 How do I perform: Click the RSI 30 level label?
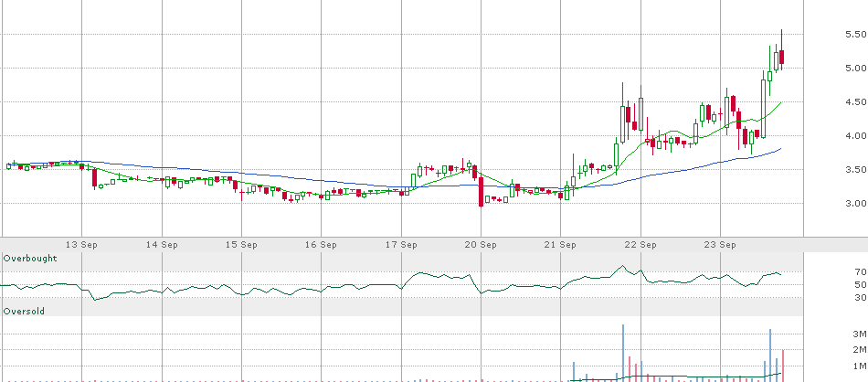pos(861,297)
